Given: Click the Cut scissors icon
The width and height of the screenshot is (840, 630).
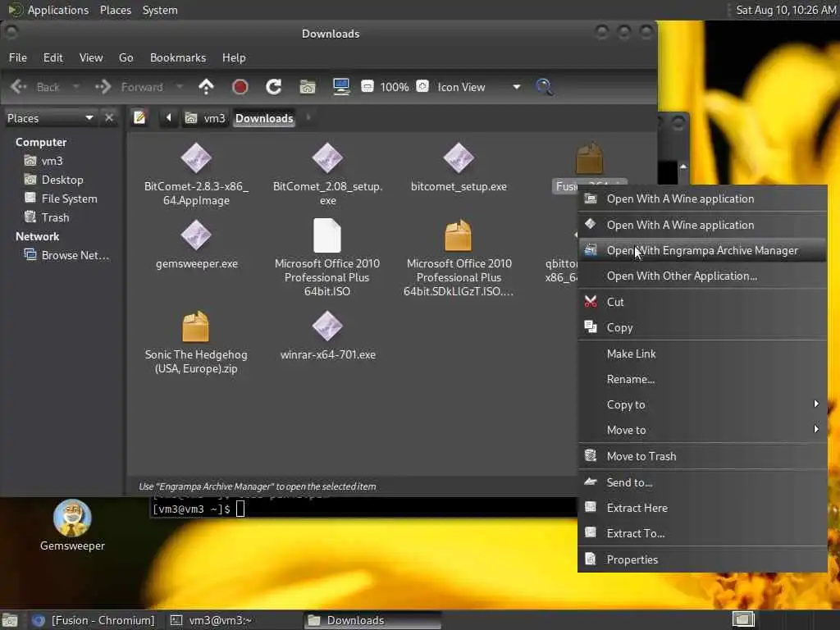Looking at the screenshot, I should point(591,302).
